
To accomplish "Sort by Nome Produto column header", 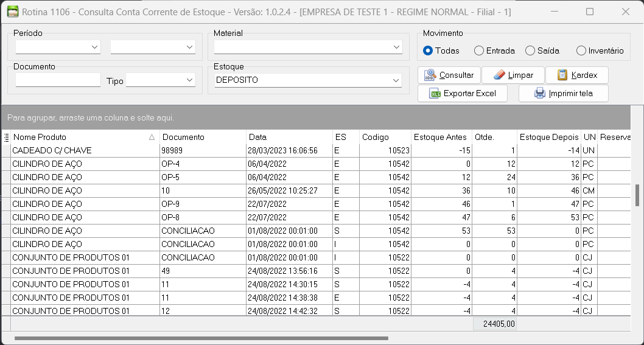I will click(x=85, y=137).
